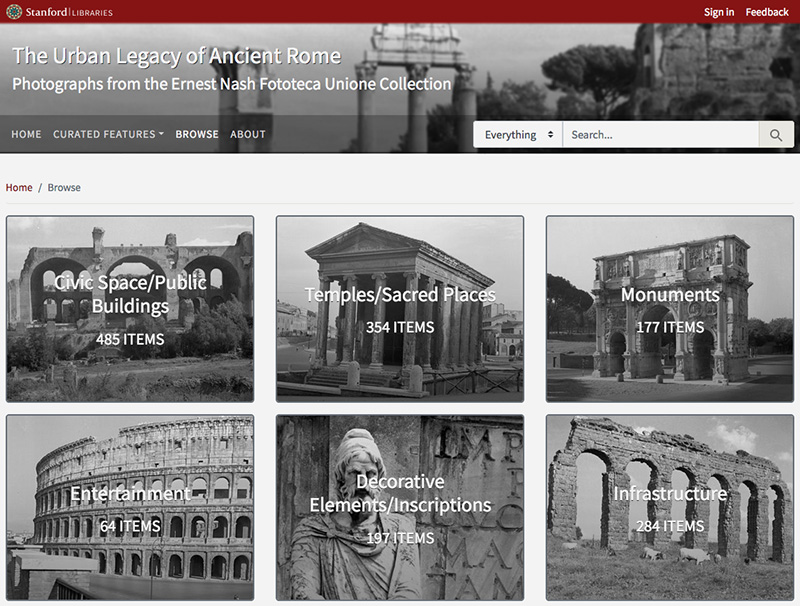Click the Urban Legacy of Ancient Rome title
This screenshot has width=800, height=606.
click(177, 56)
